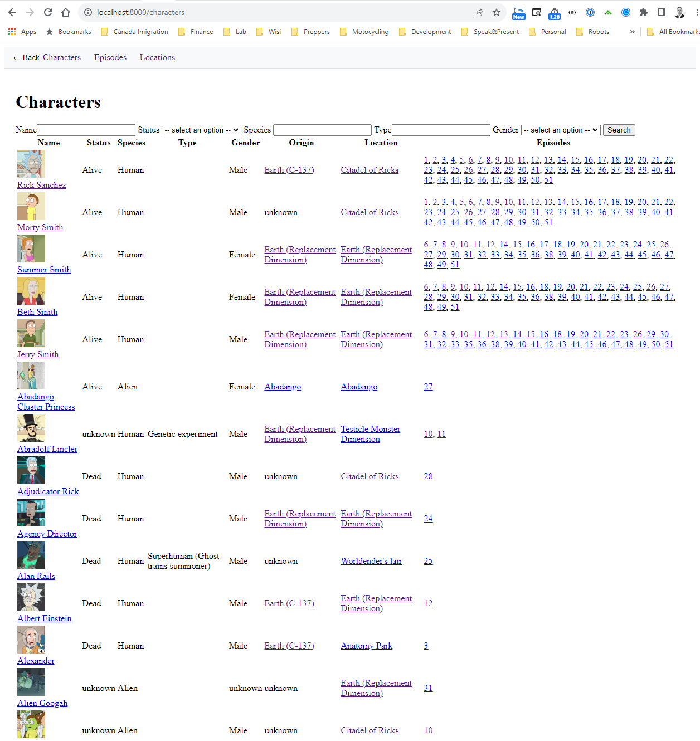Screen dimensions: 700x741
Task: Open the profile avatar icon
Action: pyautogui.click(x=679, y=12)
